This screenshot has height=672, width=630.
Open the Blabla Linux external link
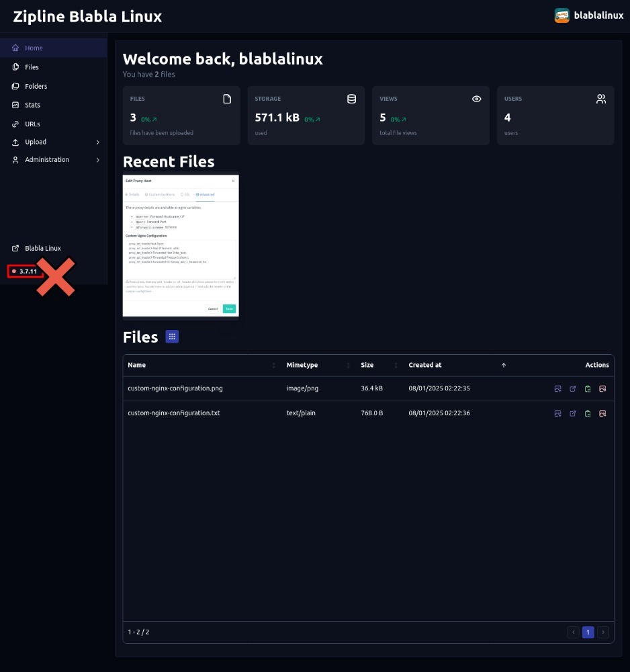click(42, 248)
